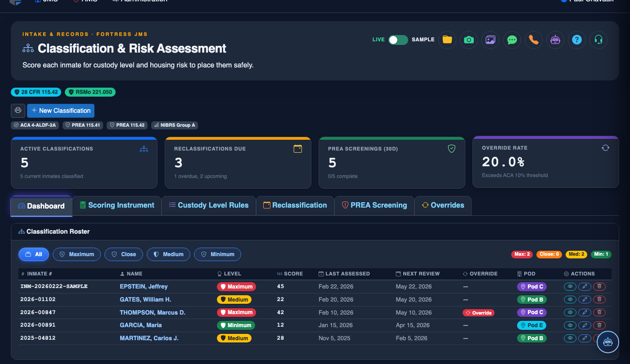Viewport: 630px width, 364px height.
Task: Click the NIBRS Group A tag
Action: (174, 125)
